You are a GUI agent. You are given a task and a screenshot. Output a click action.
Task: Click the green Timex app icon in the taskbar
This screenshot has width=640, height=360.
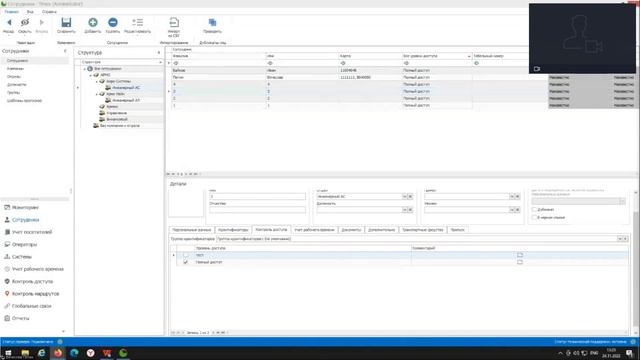tap(123, 353)
